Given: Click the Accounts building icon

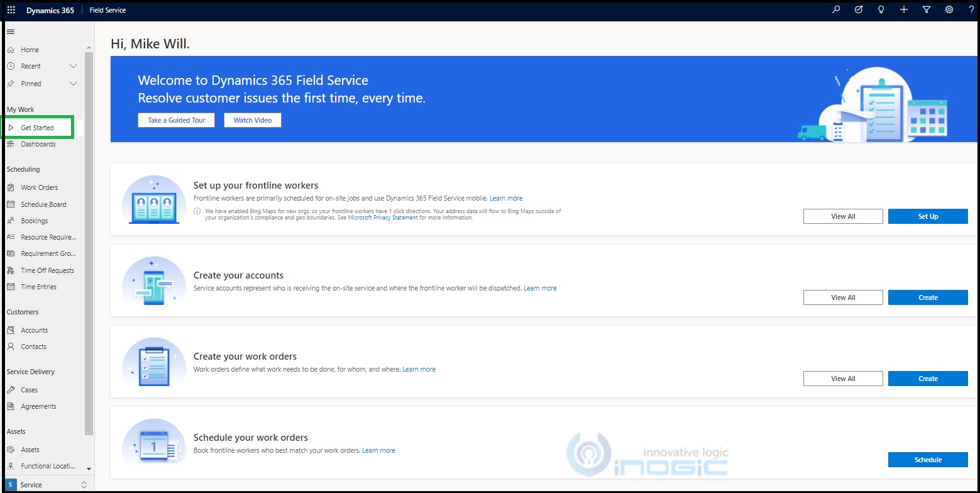Looking at the screenshot, I should (x=10, y=330).
